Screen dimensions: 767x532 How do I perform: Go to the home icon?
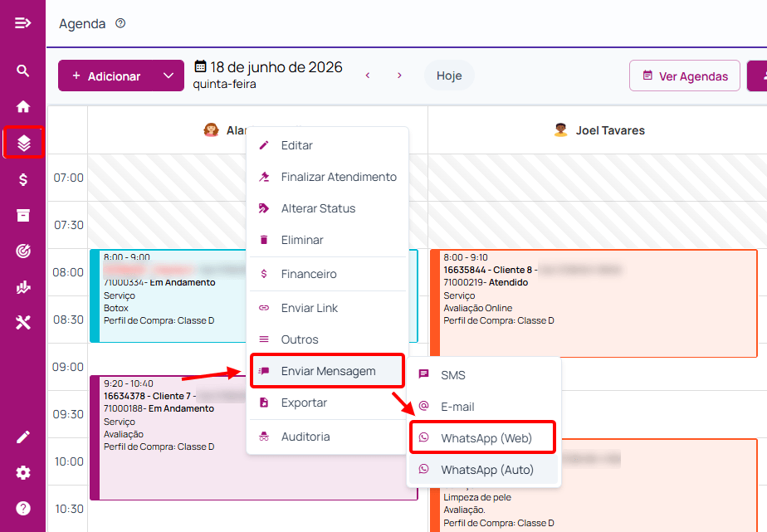[23, 106]
